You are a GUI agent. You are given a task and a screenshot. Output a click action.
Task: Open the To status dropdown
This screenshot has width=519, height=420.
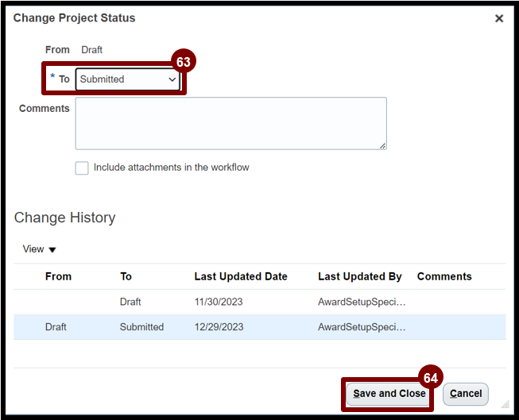(x=128, y=79)
